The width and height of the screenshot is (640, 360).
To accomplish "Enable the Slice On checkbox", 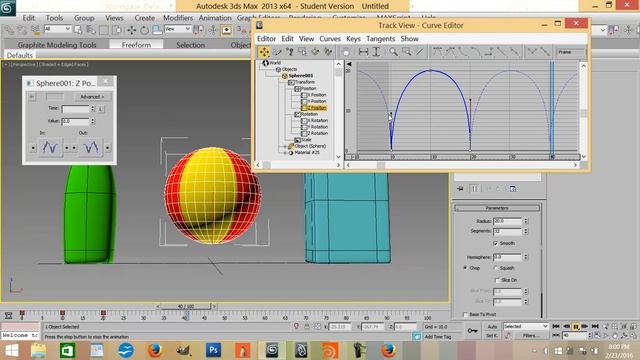I will point(497,280).
